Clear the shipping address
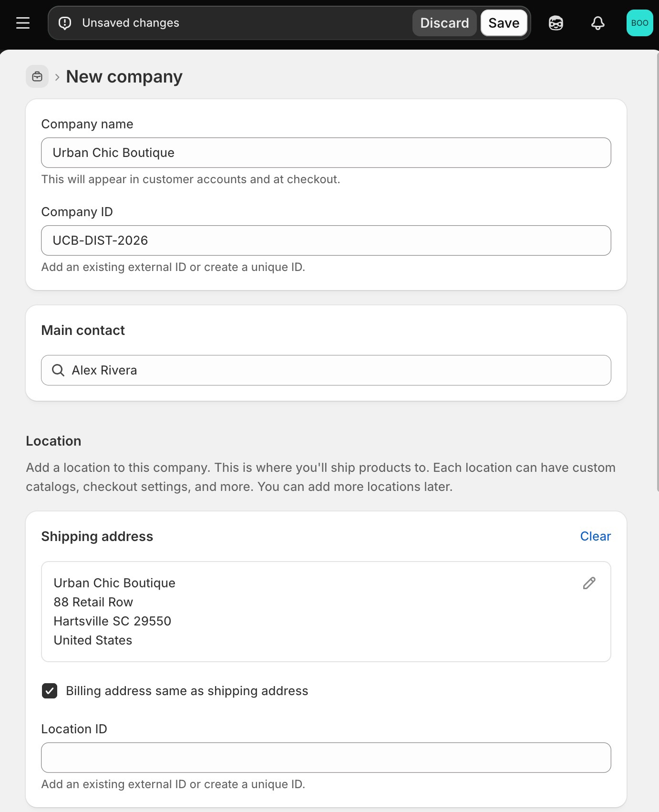 coord(596,536)
